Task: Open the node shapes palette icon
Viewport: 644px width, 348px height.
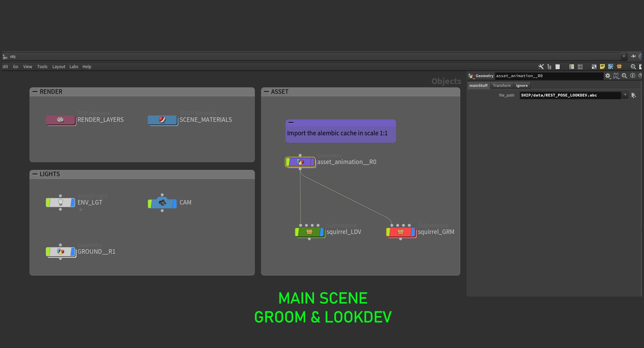Action: coord(580,67)
